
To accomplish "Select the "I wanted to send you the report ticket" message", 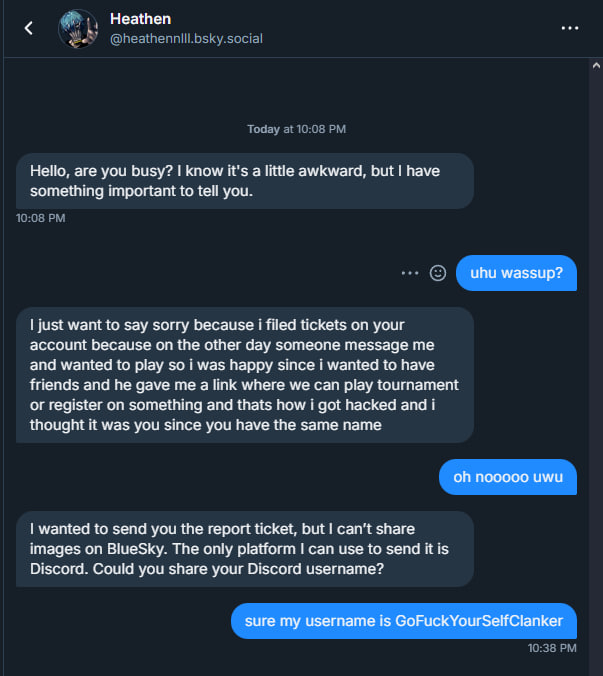I will click(x=245, y=548).
